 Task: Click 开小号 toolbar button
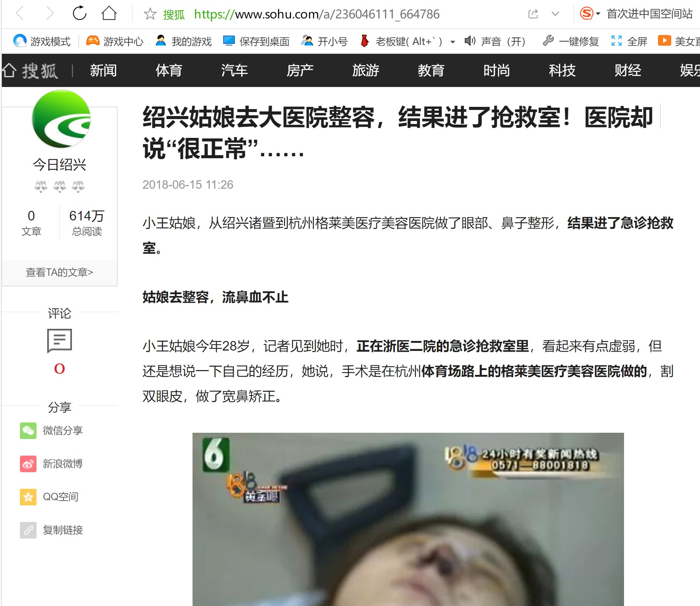click(324, 41)
